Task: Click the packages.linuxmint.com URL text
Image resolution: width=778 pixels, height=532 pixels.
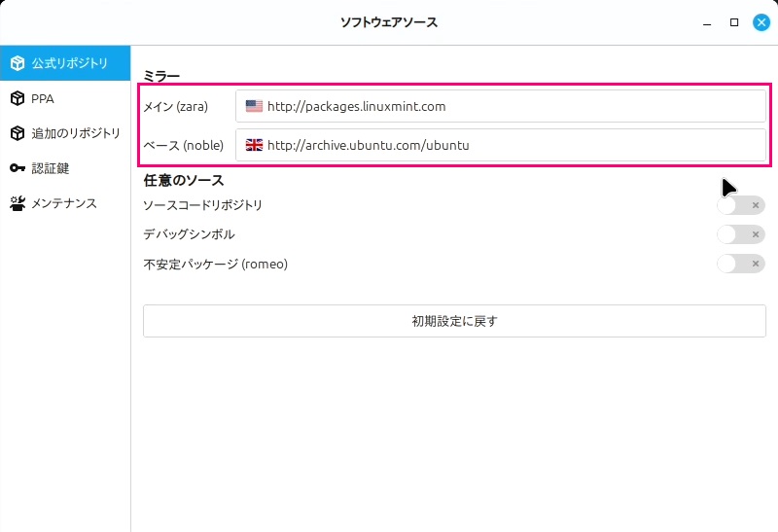Action: [356, 106]
